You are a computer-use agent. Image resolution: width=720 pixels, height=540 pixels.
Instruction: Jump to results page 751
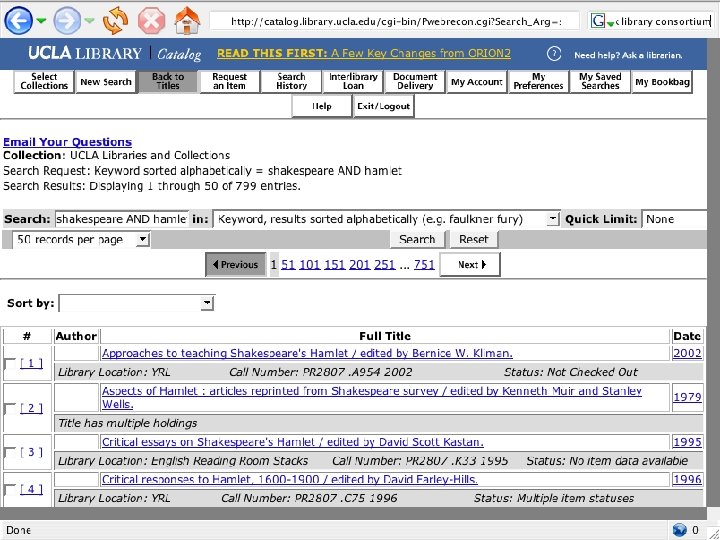point(424,264)
